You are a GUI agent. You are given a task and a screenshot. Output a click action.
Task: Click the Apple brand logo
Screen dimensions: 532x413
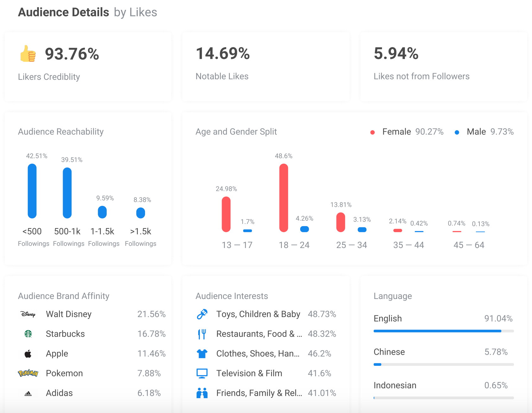click(28, 353)
